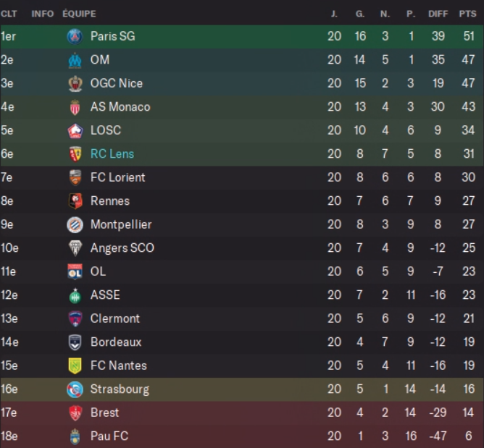Select the OGC Nice crest icon
The image size is (484, 448).
click(75, 83)
